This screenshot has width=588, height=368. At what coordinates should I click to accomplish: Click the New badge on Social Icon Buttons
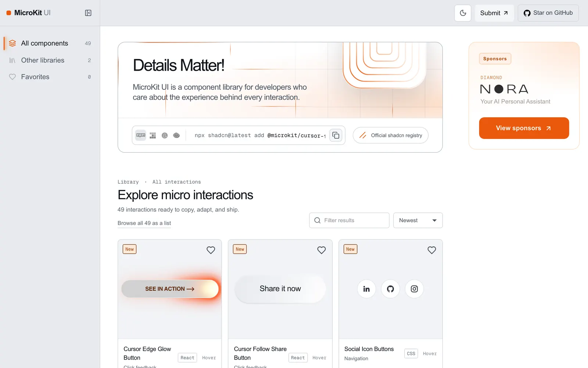pyautogui.click(x=351, y=249)
